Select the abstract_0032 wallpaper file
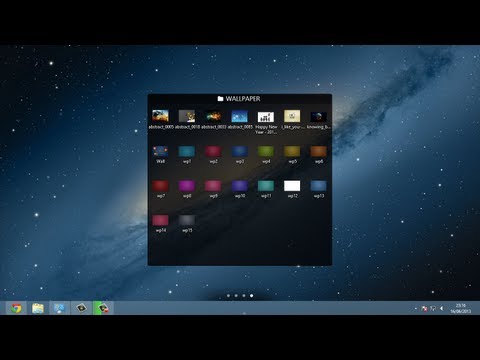 (213, 116)
